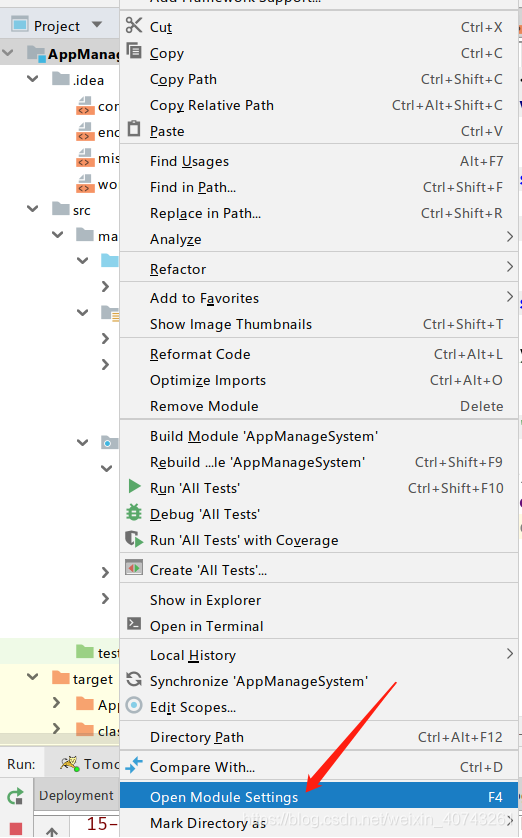Select Remove Module entry
The height and width of the screenshot is (838, 522).
(x=319, y=406)
